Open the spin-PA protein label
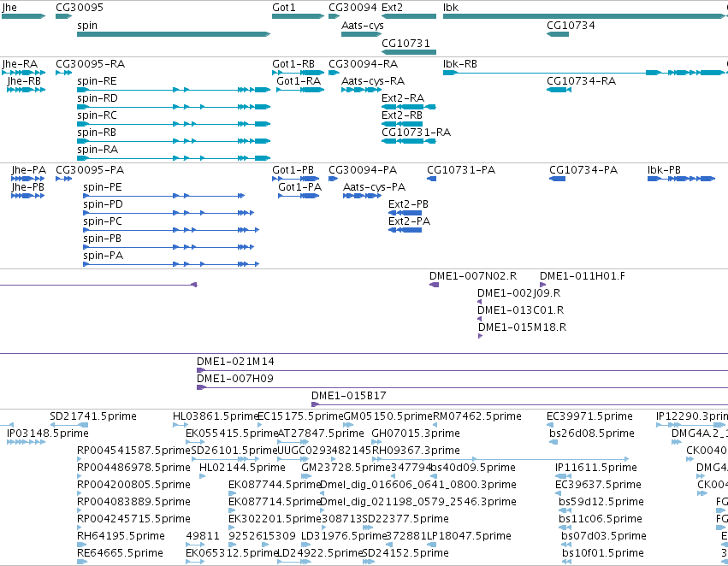 coord(103,256)
